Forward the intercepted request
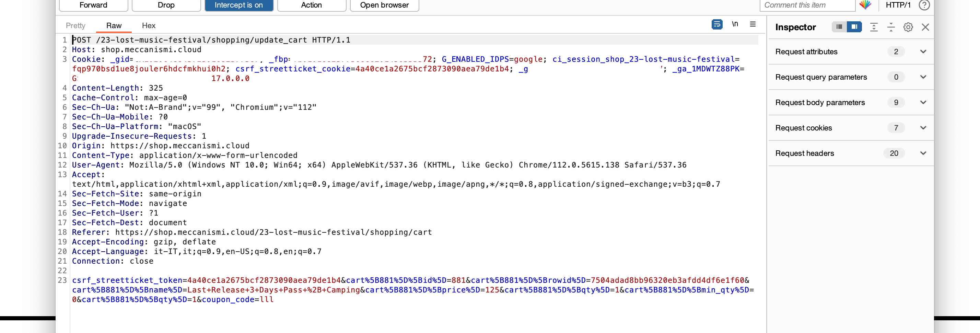This screenshot has width=980, height=333. click(x=93, y=5)
